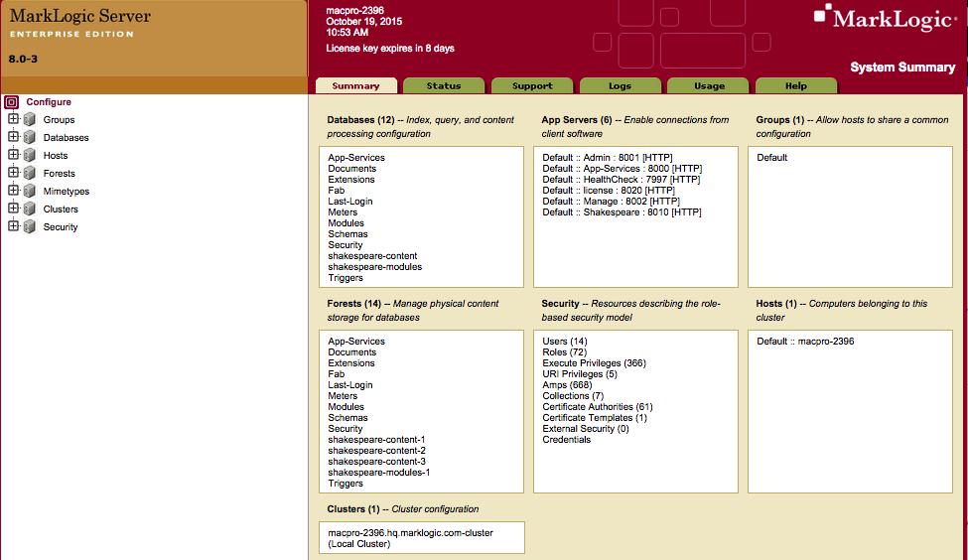968x560 pixels.
Task: Open Last-Login in the Databases list
Action: 350,202
